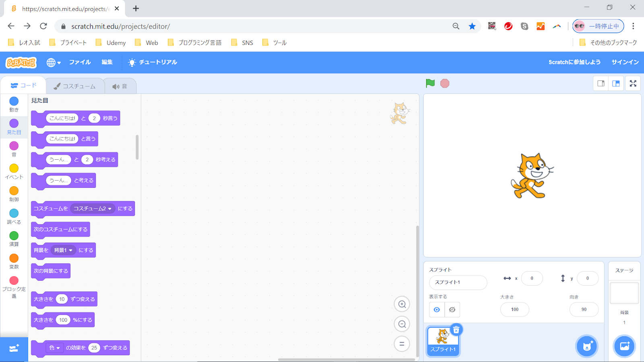Switch to large stage layout

click(616, 83)
